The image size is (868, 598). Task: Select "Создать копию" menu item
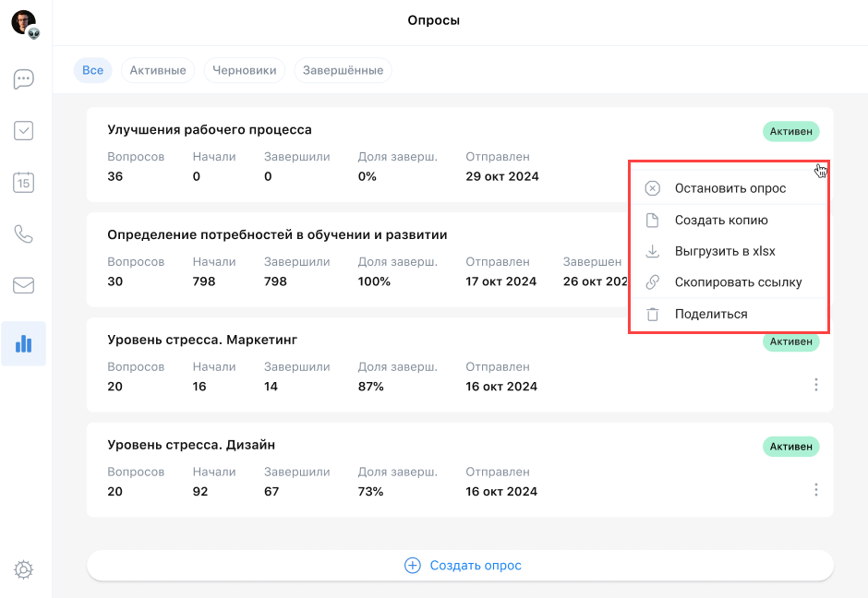(720, 221)
